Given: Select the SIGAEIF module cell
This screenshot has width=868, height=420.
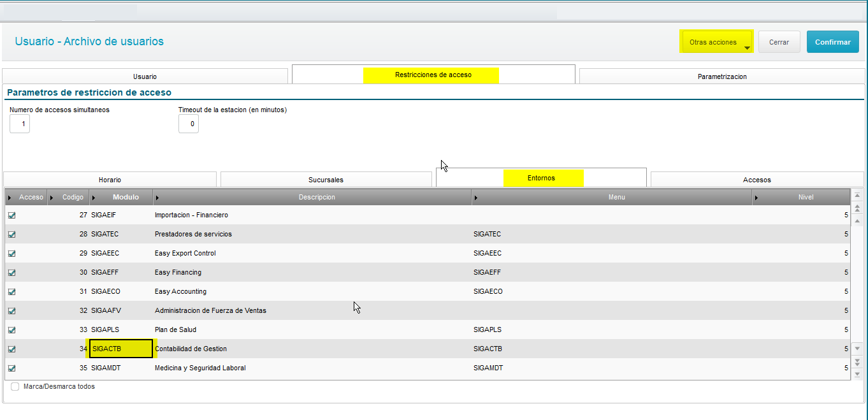Looking at the screenshot, I should [121, 215].
